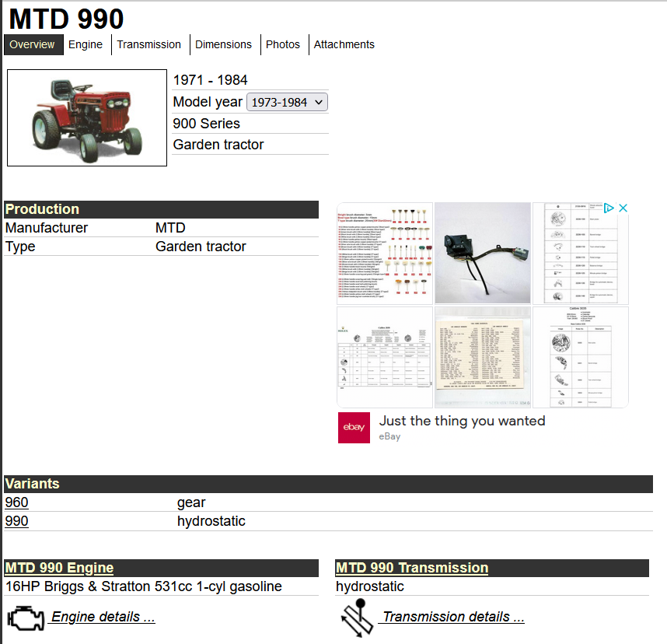The image size is (667, 644).
Task: Open the Photos tab
Action: pyautogui.click(x=283, y=44)
